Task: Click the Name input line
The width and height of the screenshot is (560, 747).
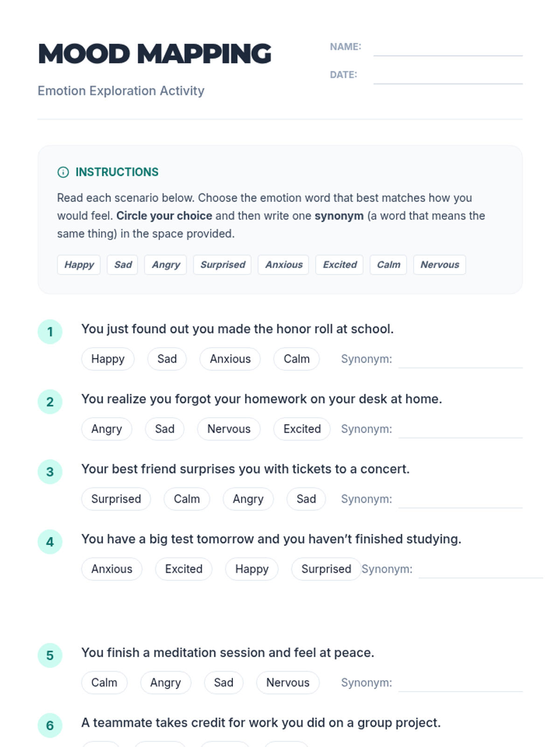Action: click(448, 49)
